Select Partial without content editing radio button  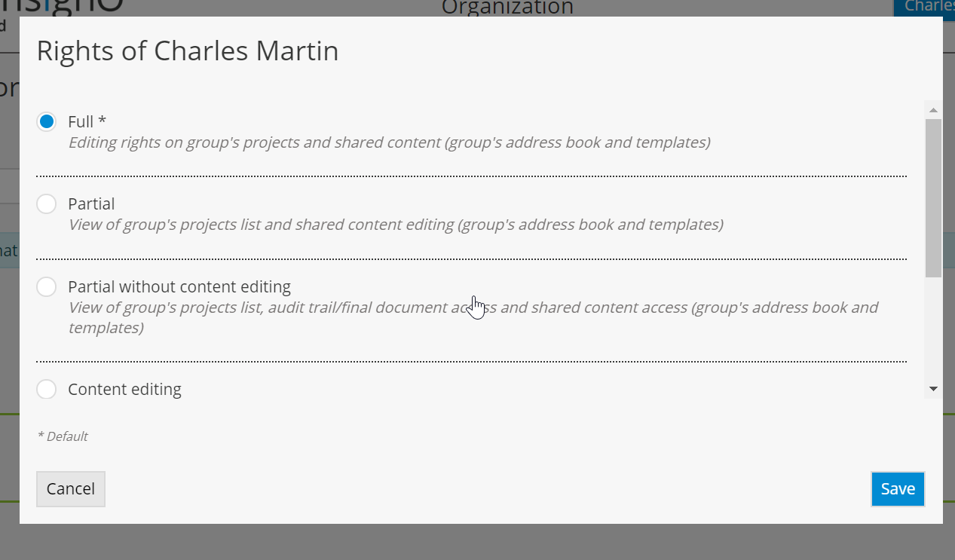(x=47, y=286)
